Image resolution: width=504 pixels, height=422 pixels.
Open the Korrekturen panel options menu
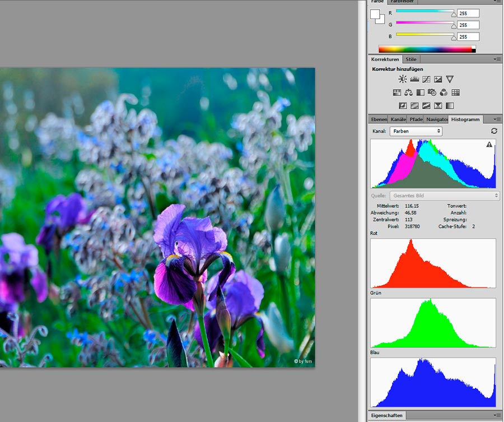[x=497, y=59]
